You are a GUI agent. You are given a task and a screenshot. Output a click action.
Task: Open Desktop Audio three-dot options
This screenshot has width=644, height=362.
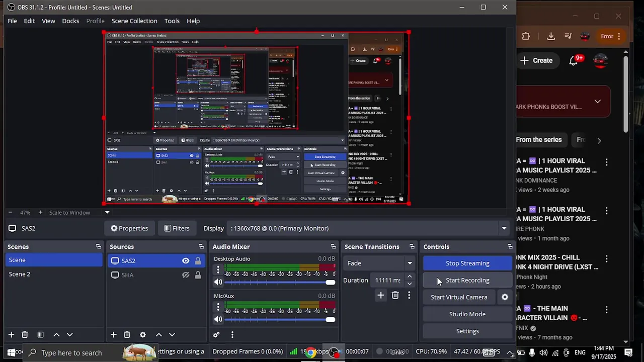coord(218,270)
